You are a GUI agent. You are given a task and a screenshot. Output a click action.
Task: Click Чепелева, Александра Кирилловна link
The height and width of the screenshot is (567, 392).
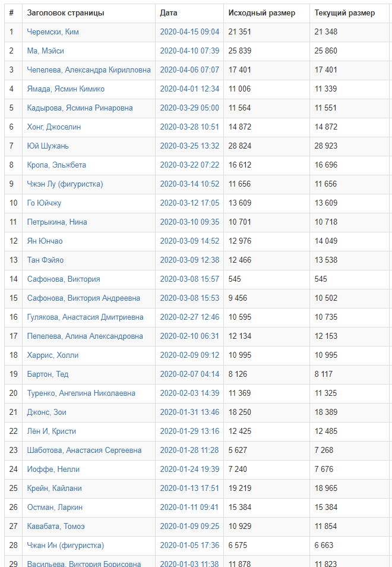[88, 70]
